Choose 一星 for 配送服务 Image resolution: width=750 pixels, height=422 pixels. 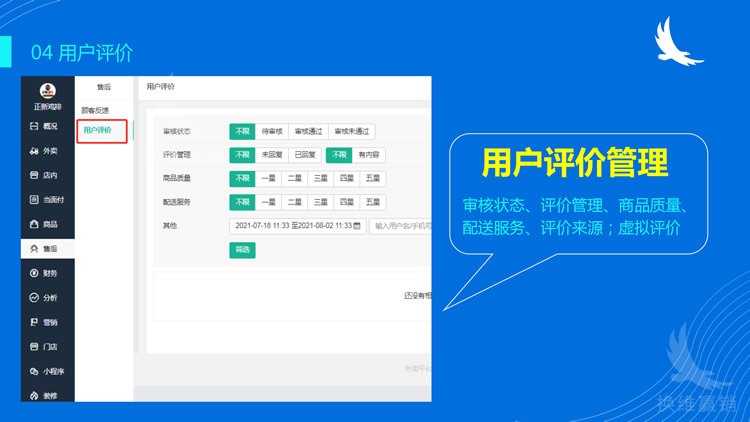click(268, 202)
